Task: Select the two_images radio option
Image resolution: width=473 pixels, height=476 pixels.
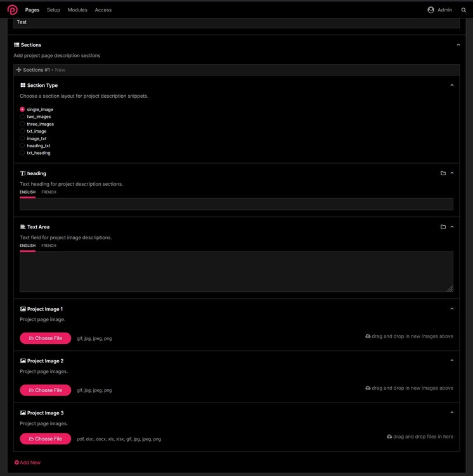Action: 22,117
